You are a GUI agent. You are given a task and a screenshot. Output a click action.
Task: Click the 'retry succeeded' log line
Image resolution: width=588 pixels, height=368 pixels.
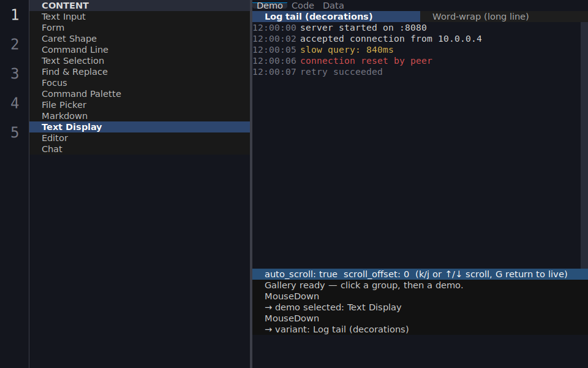coord(341,72)
